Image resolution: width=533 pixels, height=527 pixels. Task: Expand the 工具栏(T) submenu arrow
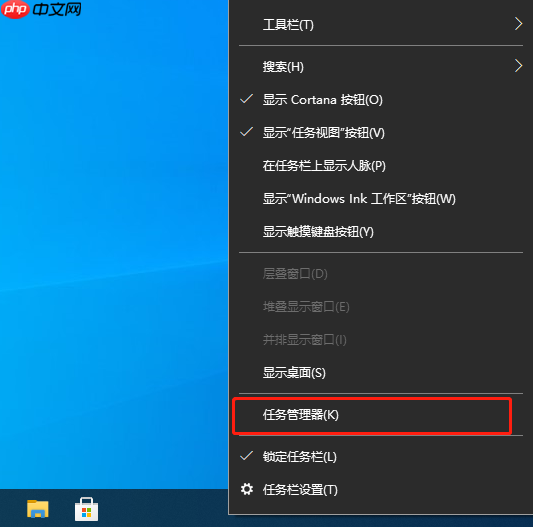pos(518,24)
